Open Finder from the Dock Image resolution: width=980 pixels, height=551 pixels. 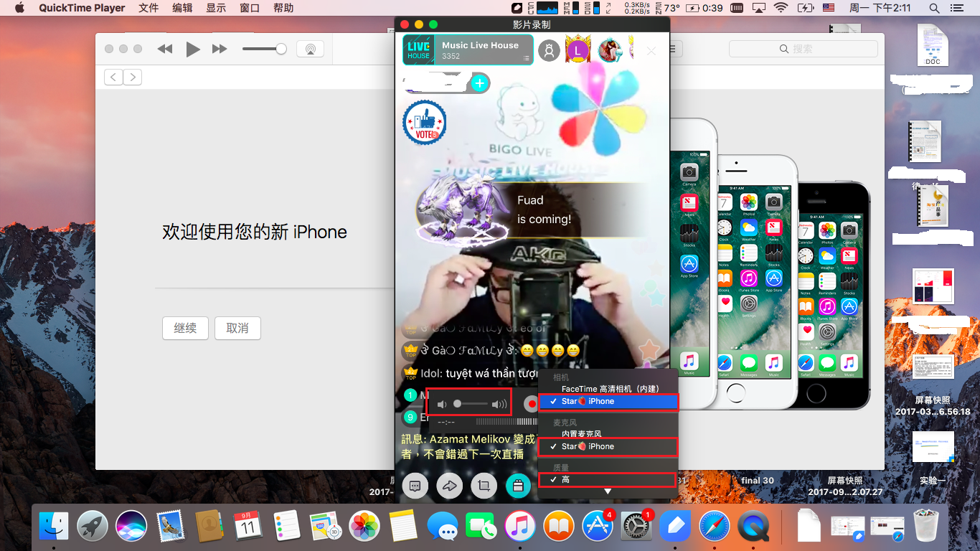[x=54, y=527]
